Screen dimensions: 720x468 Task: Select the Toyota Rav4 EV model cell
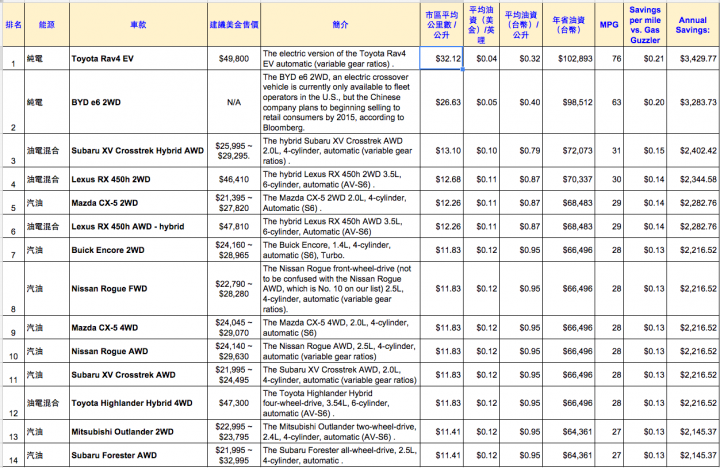tap(138, 58)
